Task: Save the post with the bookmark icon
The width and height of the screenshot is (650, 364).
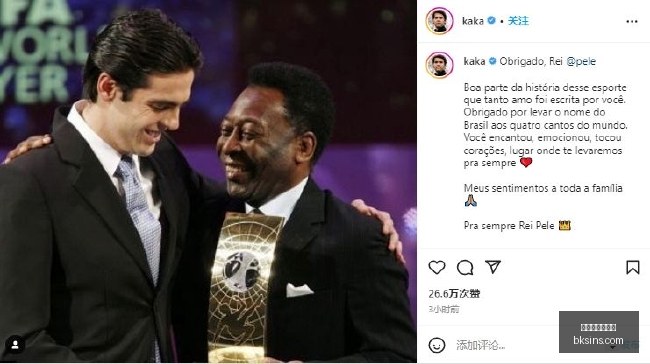Action: click(x=633, y=267)
